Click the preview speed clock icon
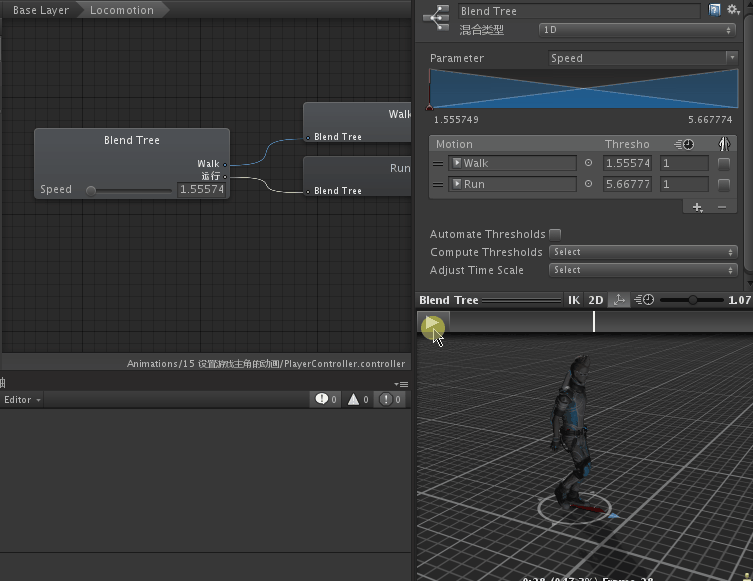The image size is (753, 581). (644, 300)
